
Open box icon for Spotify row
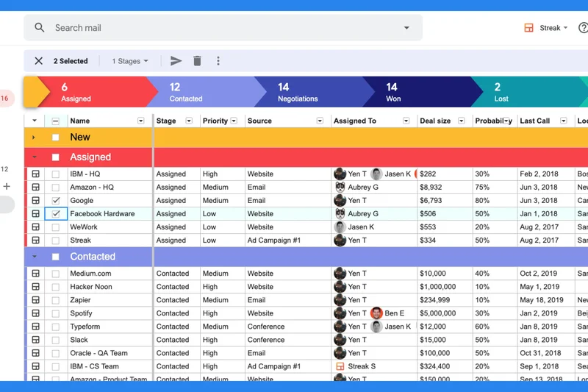(x=35, y=313)
